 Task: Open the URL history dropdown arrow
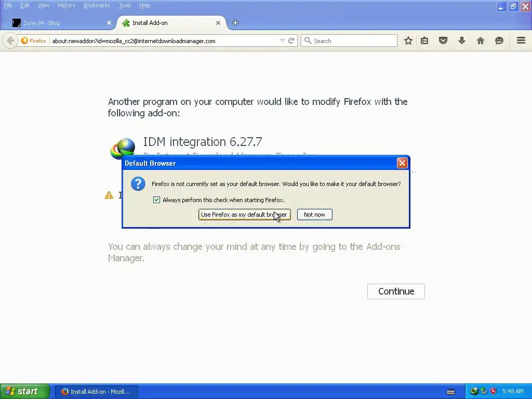282,41
